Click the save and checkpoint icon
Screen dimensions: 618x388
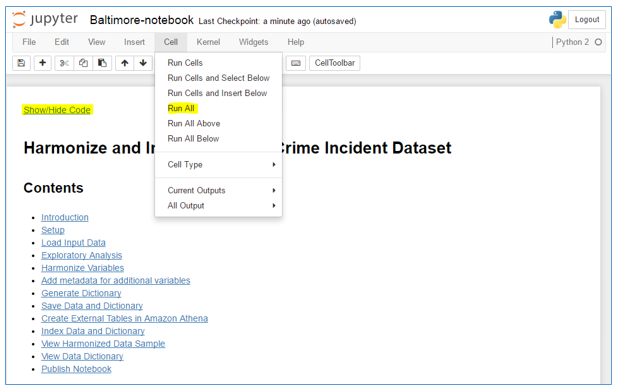coord(21,63)
